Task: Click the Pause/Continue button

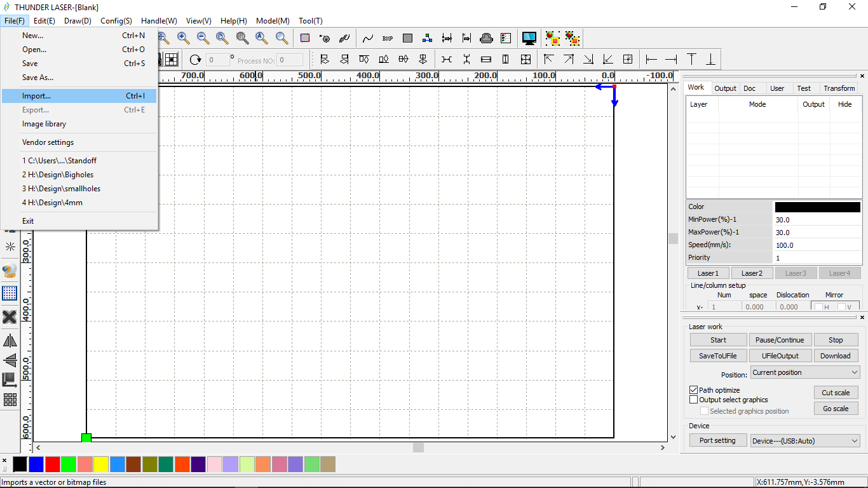Action: pos(780,340)
